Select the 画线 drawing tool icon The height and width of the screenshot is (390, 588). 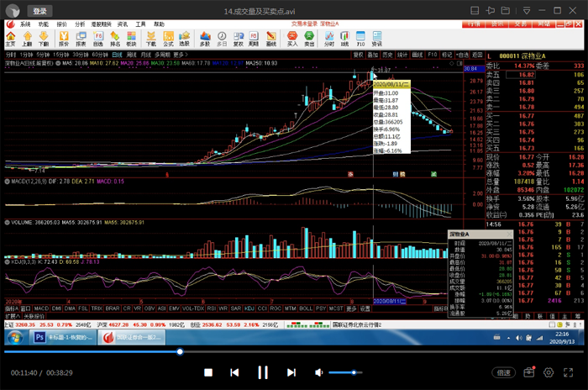point(271,39)
